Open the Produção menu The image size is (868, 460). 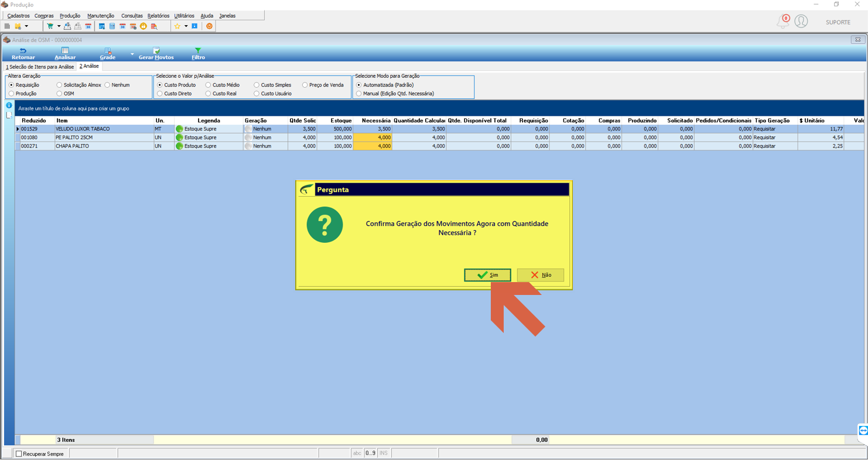click(70, 16)
